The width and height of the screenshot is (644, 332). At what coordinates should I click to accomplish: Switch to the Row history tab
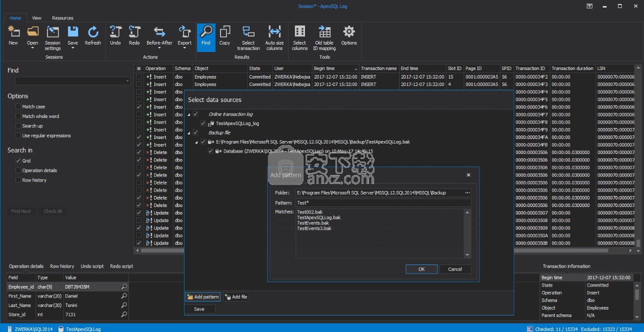(x=62, y=266)
